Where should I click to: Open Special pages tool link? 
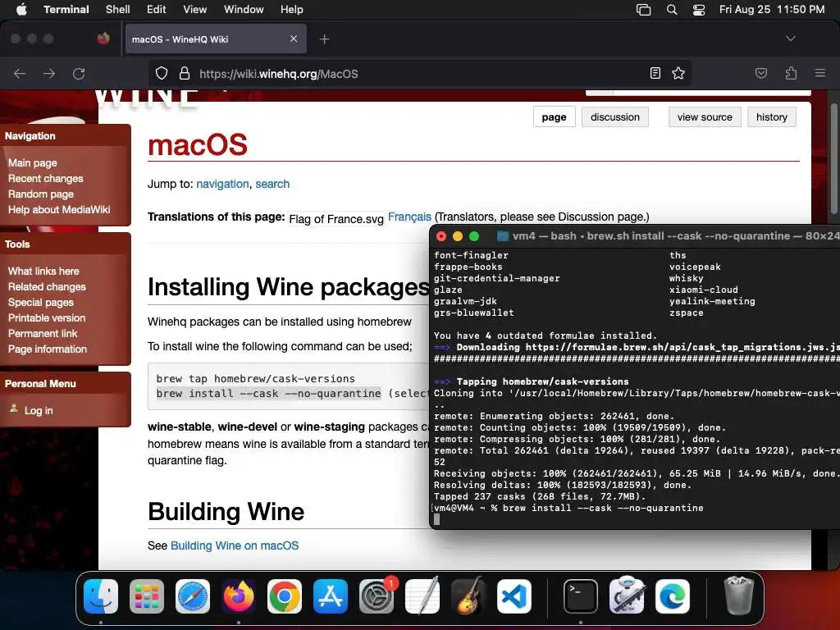click(x=41, y=302)
